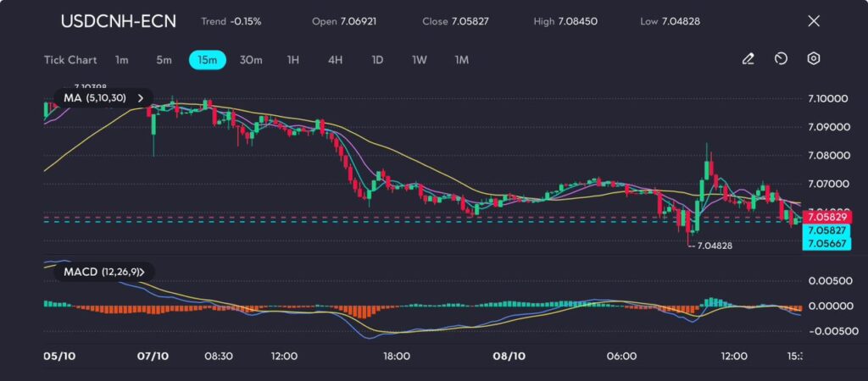Switch to 1H timeframe
This screenshot has height=381, width=868.
click(293, 60)
